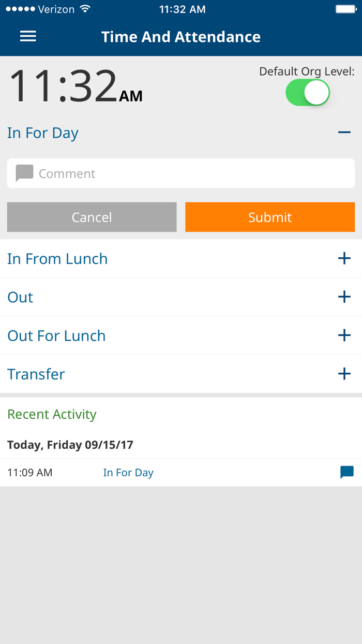The image size is (362, 644).
Task: Click inside the Comment input field
Action: (x=155, y=173)
